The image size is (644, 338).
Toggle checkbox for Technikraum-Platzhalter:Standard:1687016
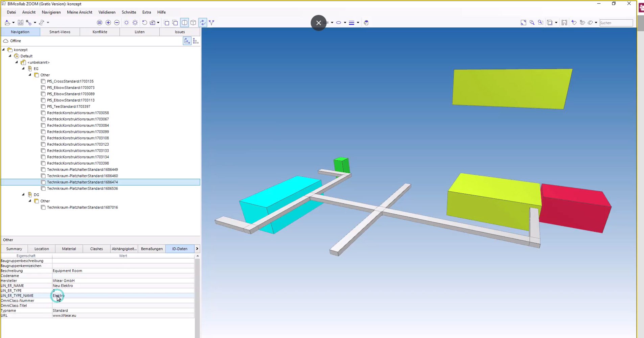43,208
